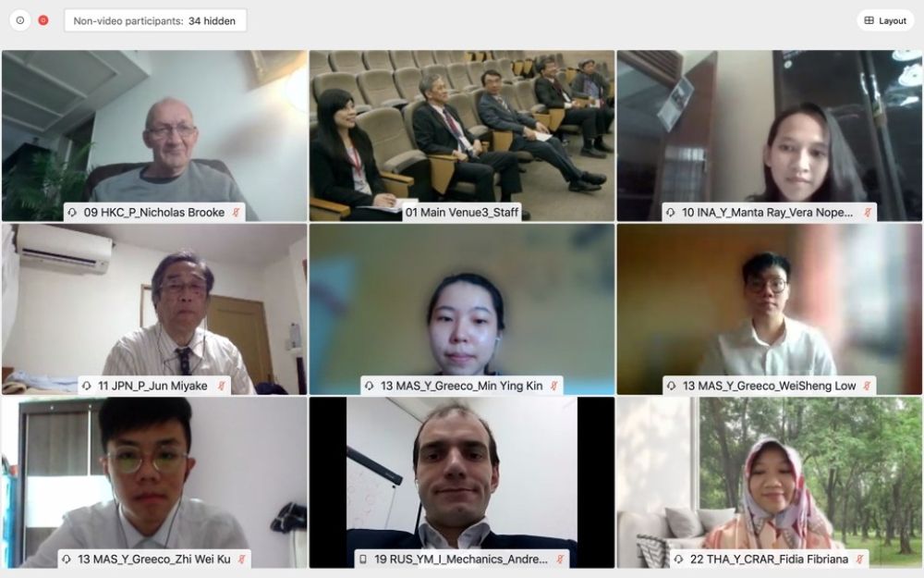Select the Jun Miyake video tile
Image resolution: width=924 pixels, height=578 pixels.
click(154, 309)
